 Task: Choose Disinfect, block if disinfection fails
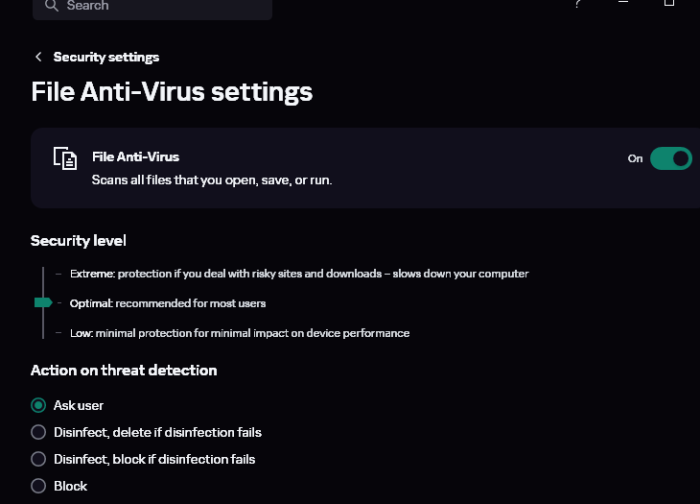click(x=39, y=459)
